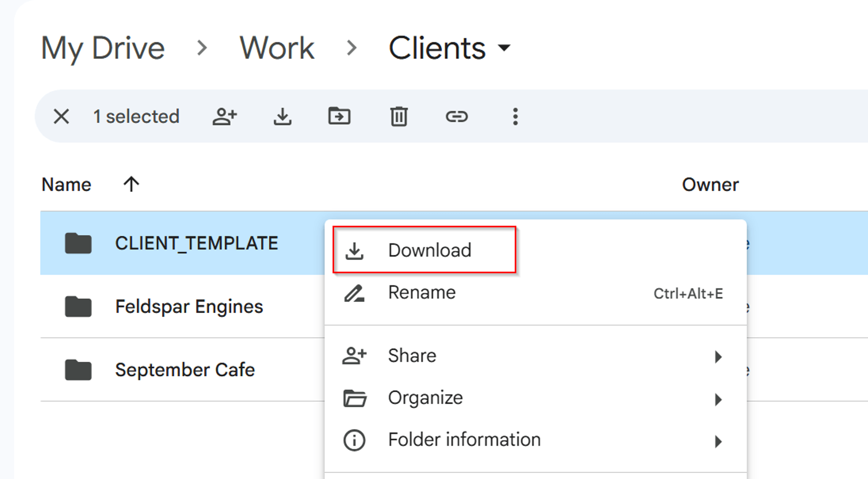The width and height of the screenshot is (868, 479).
Task: Click the info circle icon in context menu
Action: [354, 440]
